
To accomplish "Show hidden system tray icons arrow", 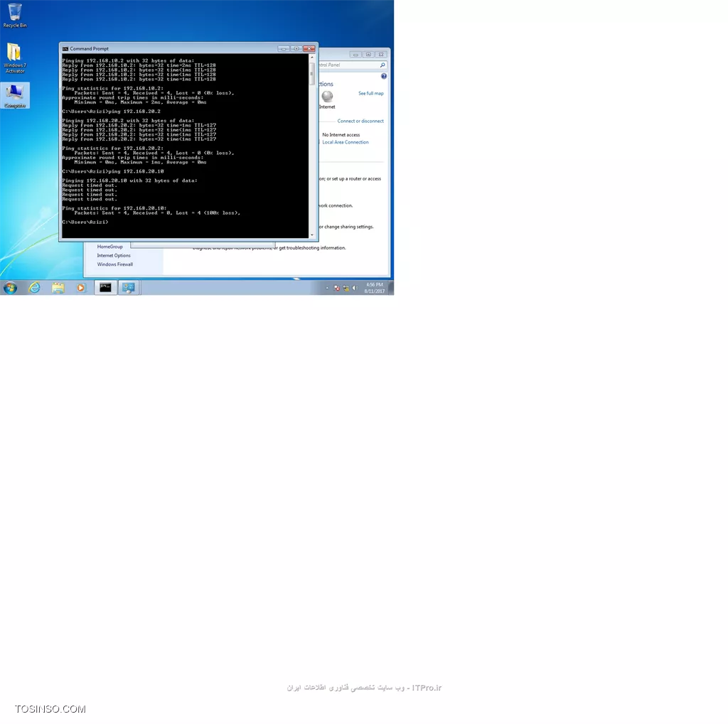I will 327,288.
